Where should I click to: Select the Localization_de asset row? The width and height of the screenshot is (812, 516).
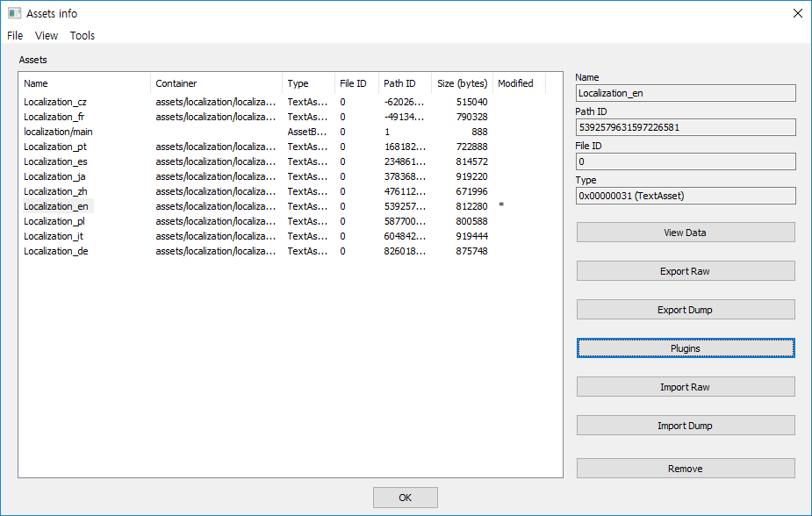55,251
